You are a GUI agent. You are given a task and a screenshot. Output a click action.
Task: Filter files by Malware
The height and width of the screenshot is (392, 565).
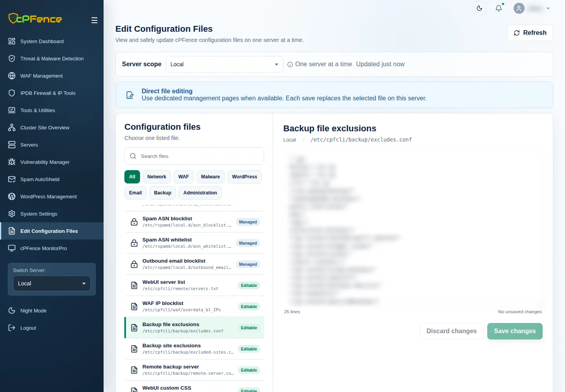pos(210,177)
